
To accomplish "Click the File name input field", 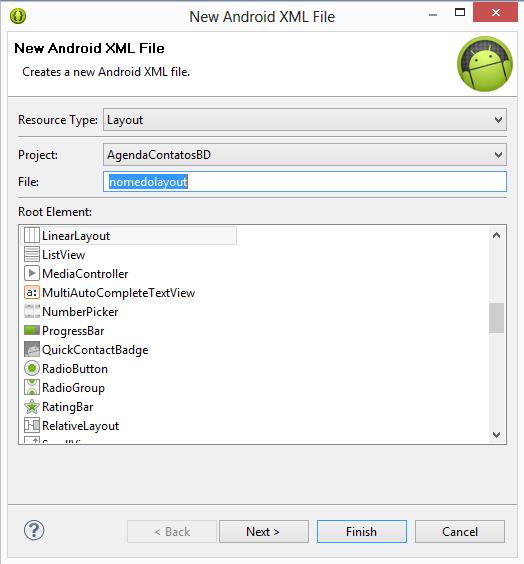I will pos(305,182).
